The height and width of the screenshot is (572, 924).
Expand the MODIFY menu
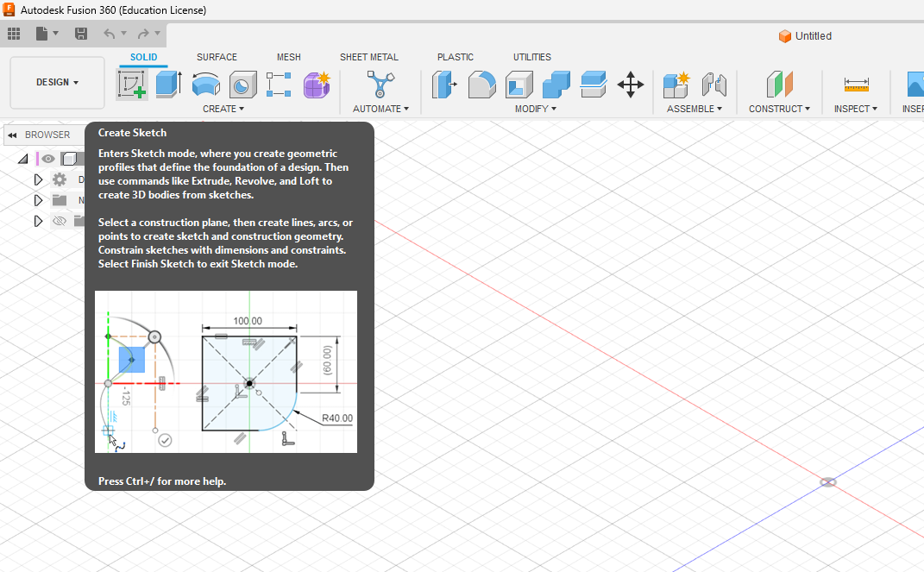click(x=535, y=109)
